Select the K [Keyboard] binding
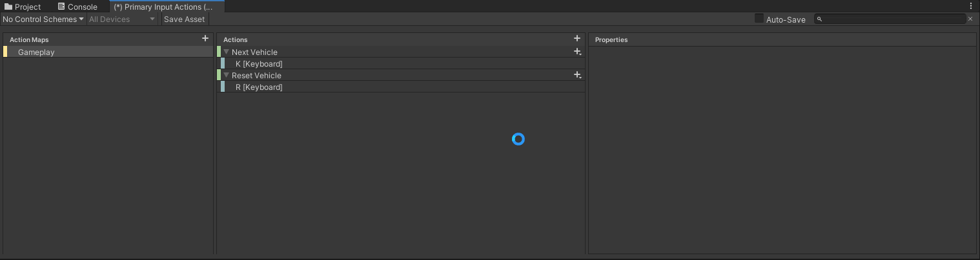980x260 pixels. coord(259,63)
